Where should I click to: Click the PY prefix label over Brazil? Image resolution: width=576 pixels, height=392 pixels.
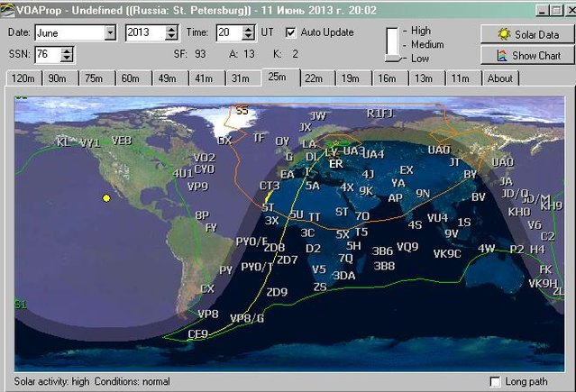coord(226,270)
